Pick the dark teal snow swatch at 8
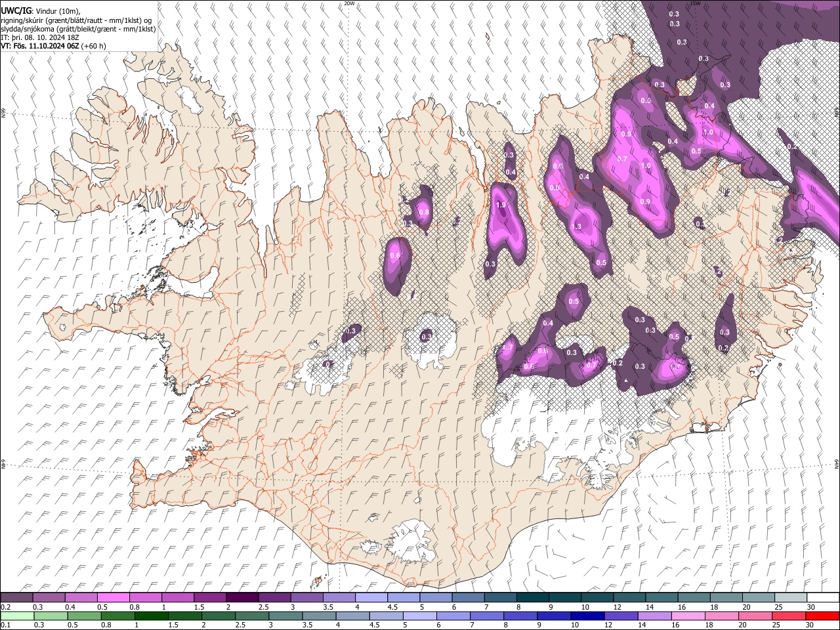The image size is (840, 630). pos(532,598)
